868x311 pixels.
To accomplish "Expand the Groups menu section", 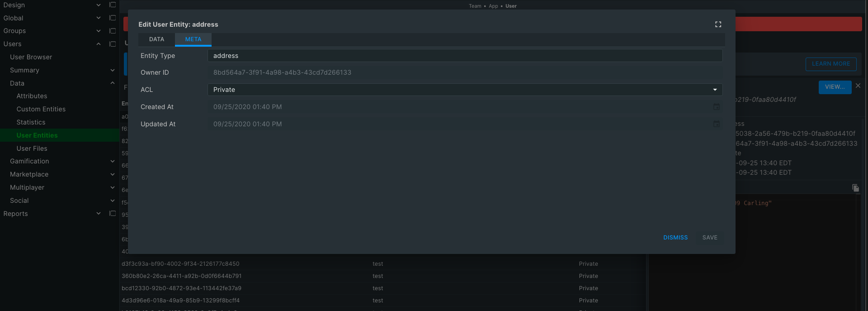I will coord(99,31).
